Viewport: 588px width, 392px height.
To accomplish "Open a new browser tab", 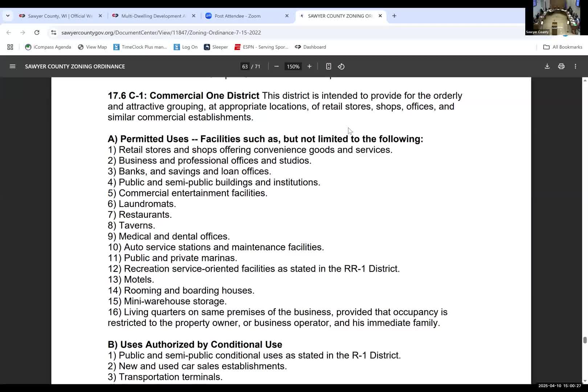I will [x=394, y=16].
